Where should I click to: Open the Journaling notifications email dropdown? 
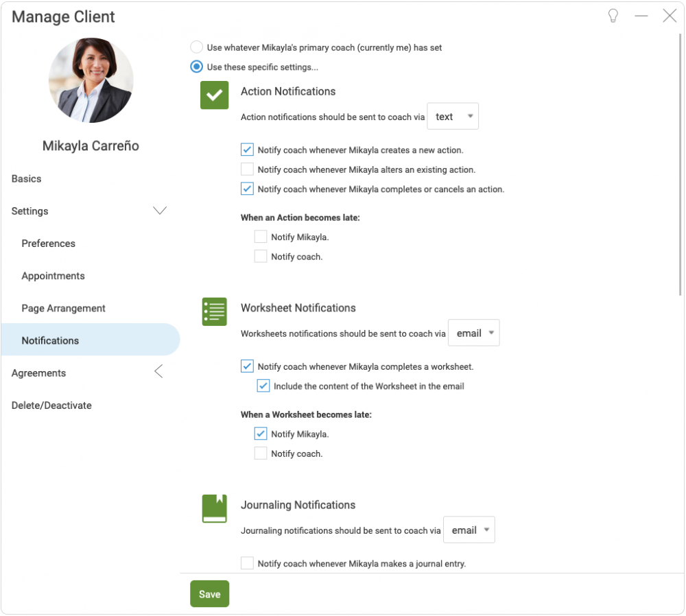469,530
